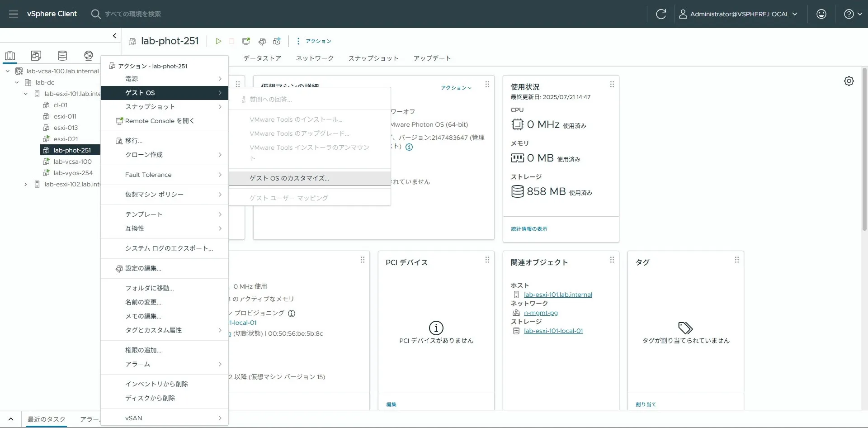Collapse the lab-vcsa-100.lab.internal tree node
The image size is (868, 428).
pyautogui.click(x=8, y=71)
